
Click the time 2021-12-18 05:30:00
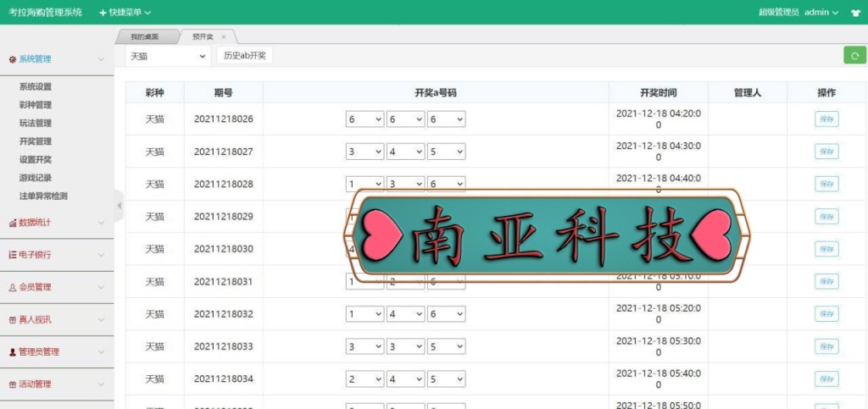pos(658,346)
